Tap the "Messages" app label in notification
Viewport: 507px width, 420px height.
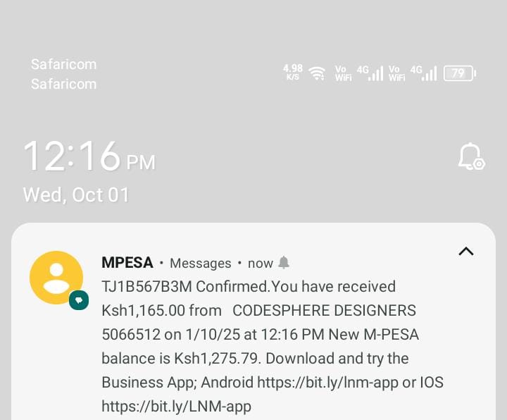(201, 263)
